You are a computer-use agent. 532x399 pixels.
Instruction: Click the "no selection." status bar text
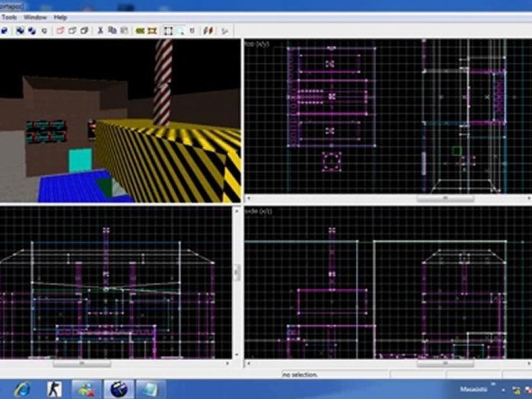[300, 375]
